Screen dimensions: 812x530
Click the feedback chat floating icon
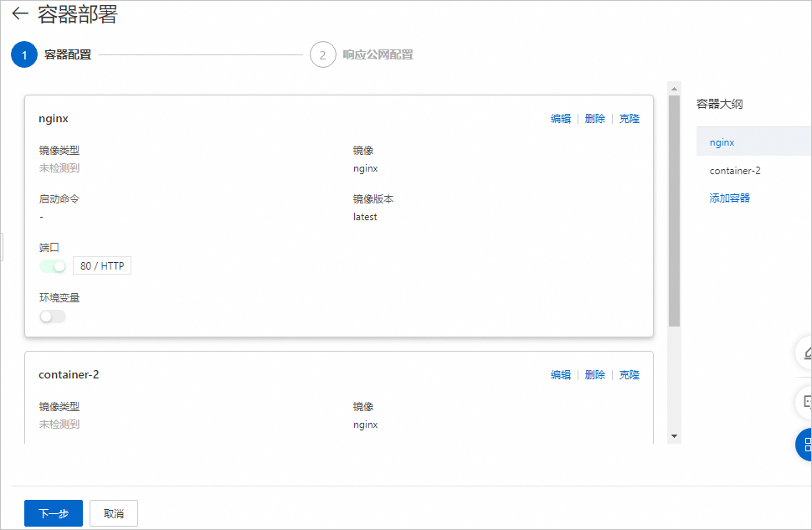point(806,403)
